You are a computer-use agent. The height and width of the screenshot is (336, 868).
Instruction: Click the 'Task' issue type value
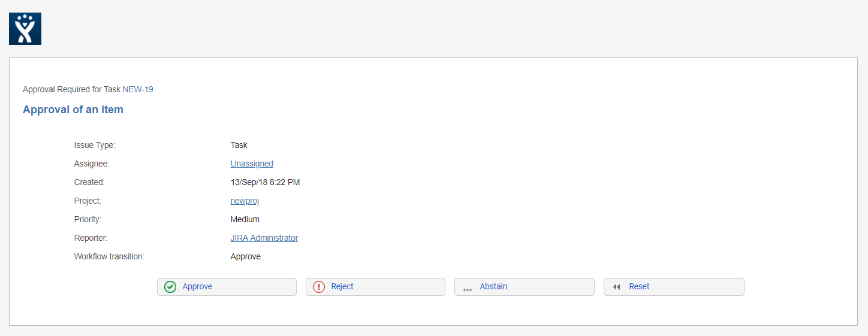coord(239,145)
